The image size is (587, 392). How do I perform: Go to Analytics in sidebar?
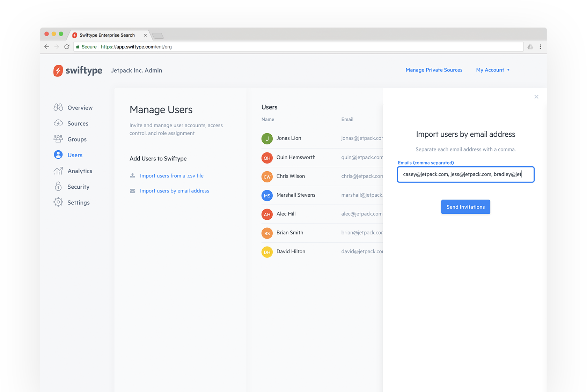click(80, 171)
